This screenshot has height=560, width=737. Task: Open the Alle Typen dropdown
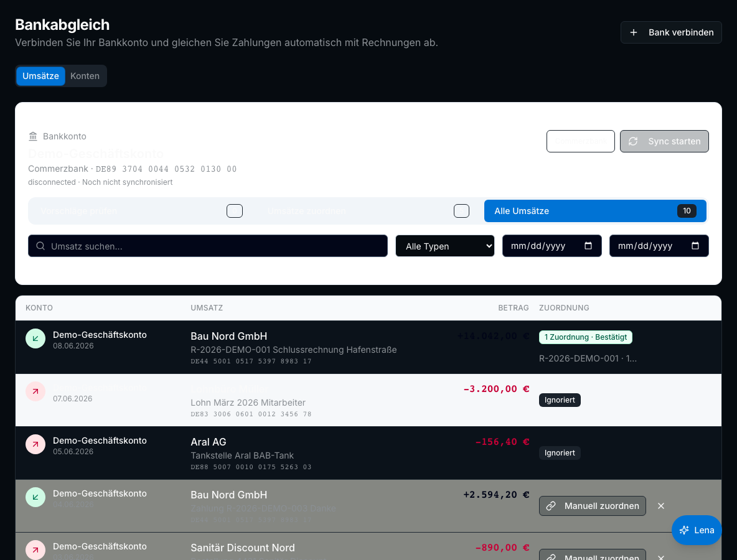(x=445, y=246)
